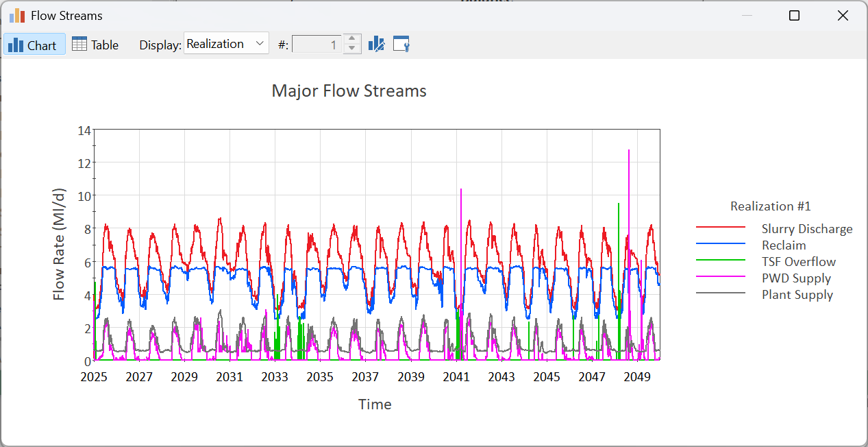This screenshot has width=868, height=447.
Task: Click the magenta PWD Supply legend line
Action: click(721, 277)
